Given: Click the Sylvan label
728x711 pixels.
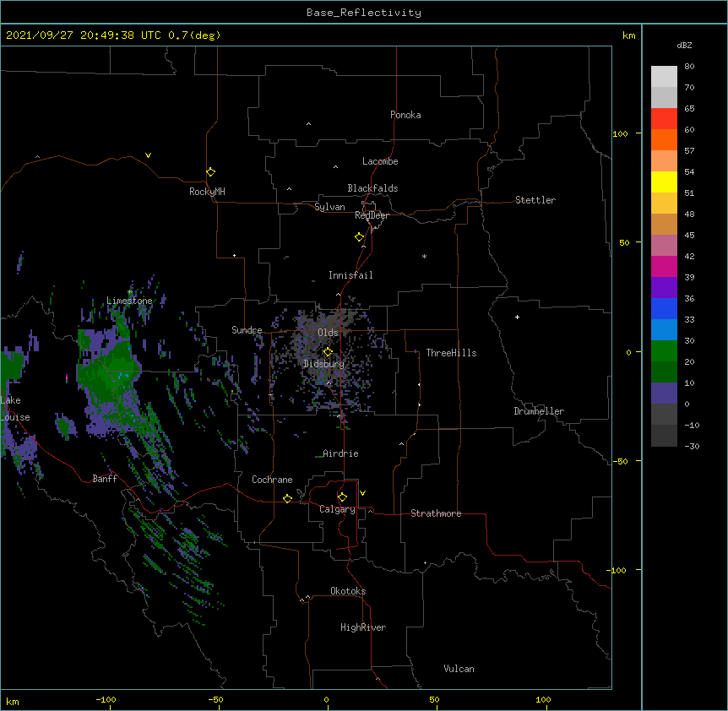Looking at the screenshot, I should 329,207.
